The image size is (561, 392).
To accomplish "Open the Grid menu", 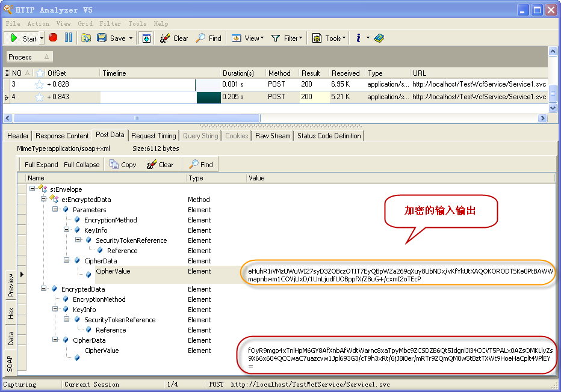I will click(x=85, y=23).
